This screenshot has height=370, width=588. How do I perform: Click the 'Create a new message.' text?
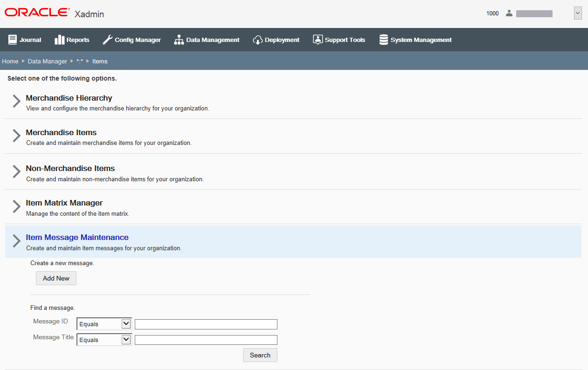(x=62, y=263)
